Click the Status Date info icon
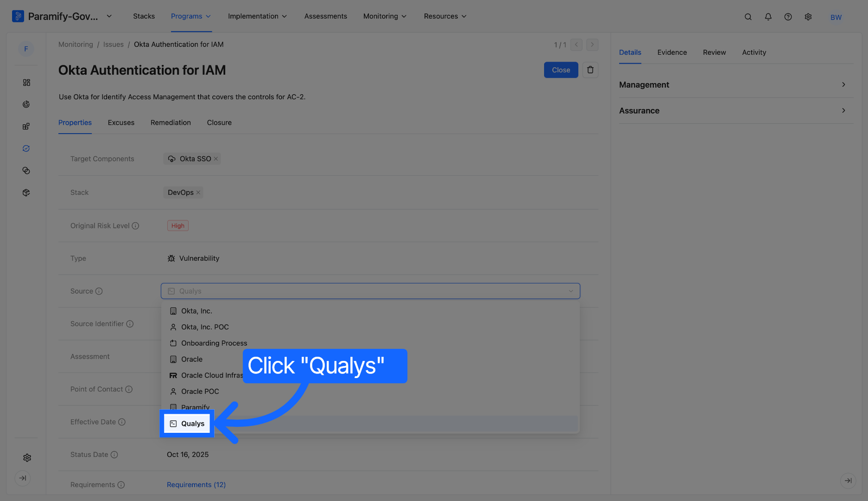The width and height of the screenshot is (868, 501). coord(114,455)
